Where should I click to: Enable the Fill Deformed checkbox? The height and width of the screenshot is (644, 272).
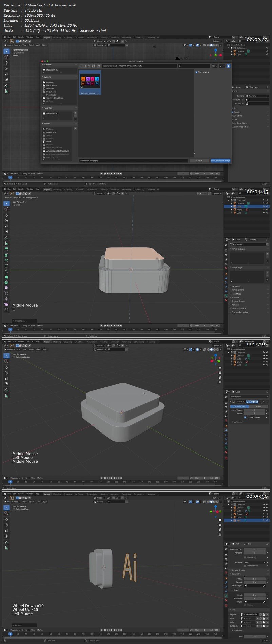pyautogui.click(x=245, y=566)
